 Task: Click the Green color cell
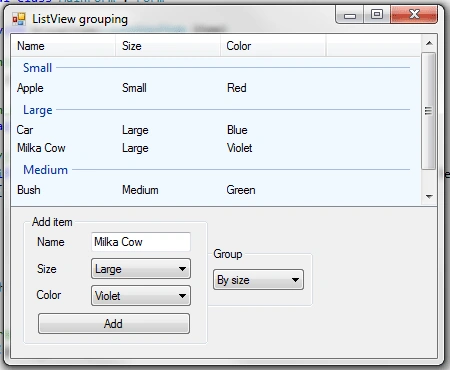(x=241, y=190)
